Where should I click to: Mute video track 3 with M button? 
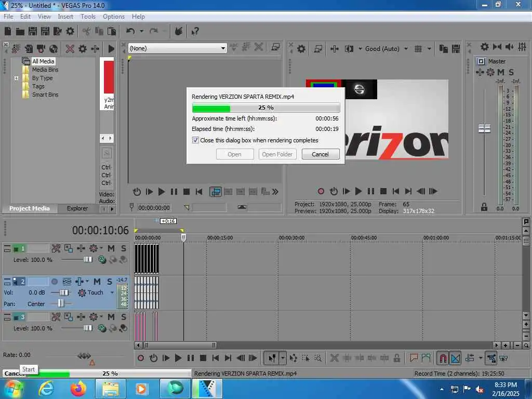point(111,317)
